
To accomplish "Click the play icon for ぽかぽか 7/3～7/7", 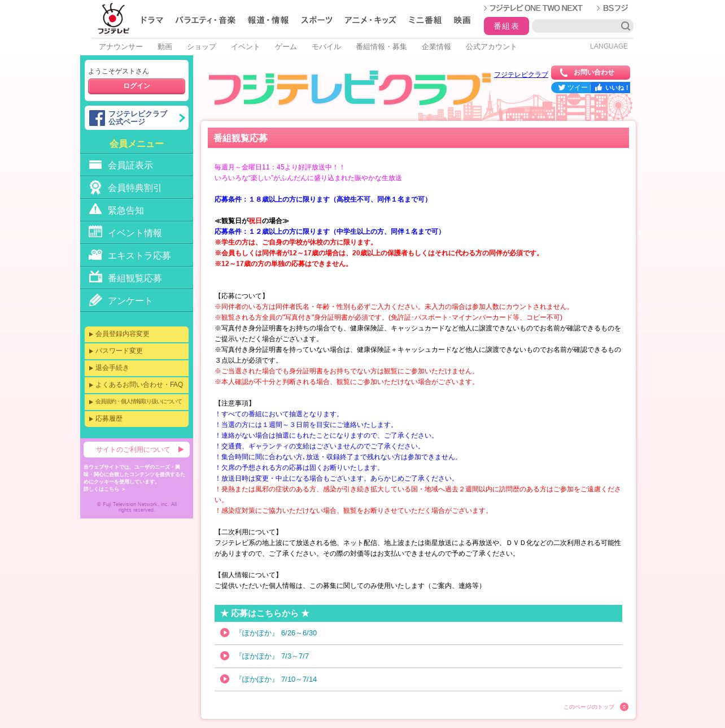I will click(225, 656).
